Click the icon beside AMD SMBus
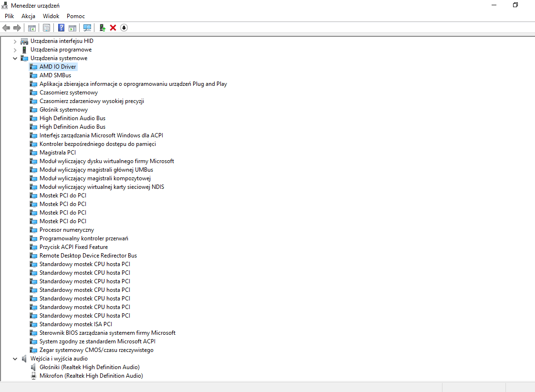The height and width of the screenshot is (392, 535). [x=33, y=75]
